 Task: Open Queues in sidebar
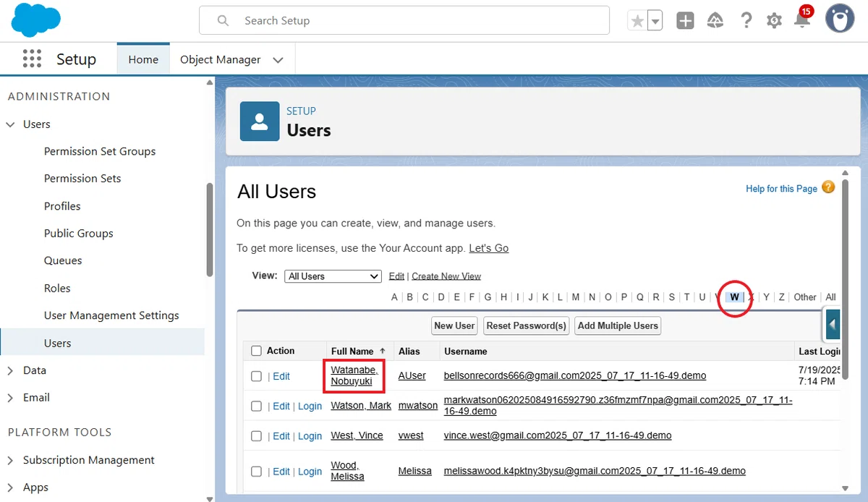63,261
